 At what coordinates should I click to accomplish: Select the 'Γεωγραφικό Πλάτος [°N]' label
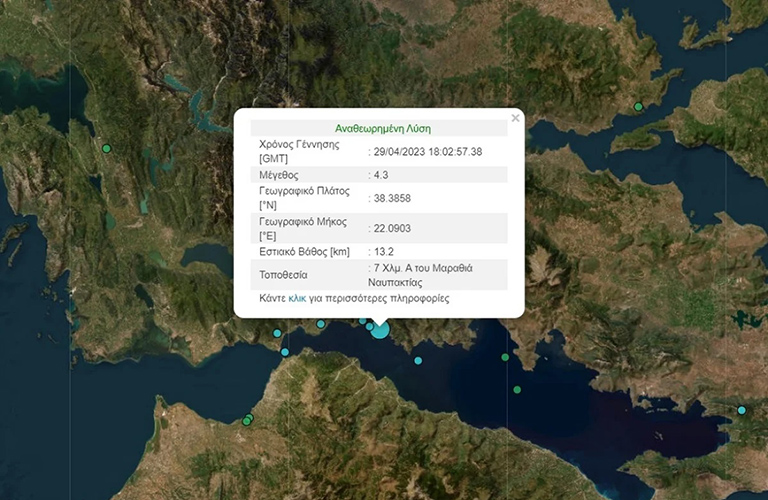click(x=304, y=198)
